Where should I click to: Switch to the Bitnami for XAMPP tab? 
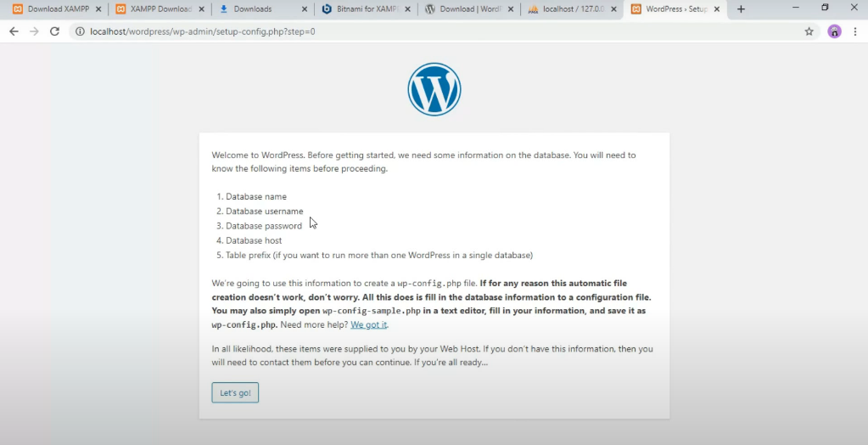[366, 8]
